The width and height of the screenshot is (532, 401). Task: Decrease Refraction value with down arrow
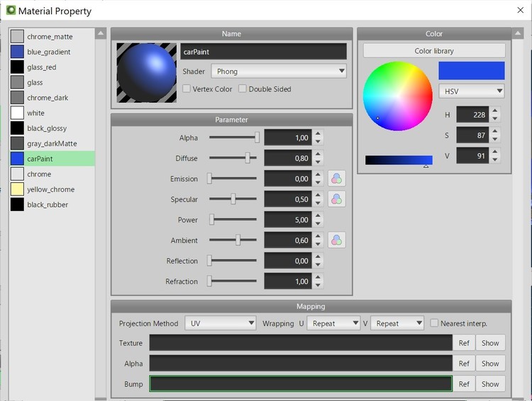pos(318,285)
